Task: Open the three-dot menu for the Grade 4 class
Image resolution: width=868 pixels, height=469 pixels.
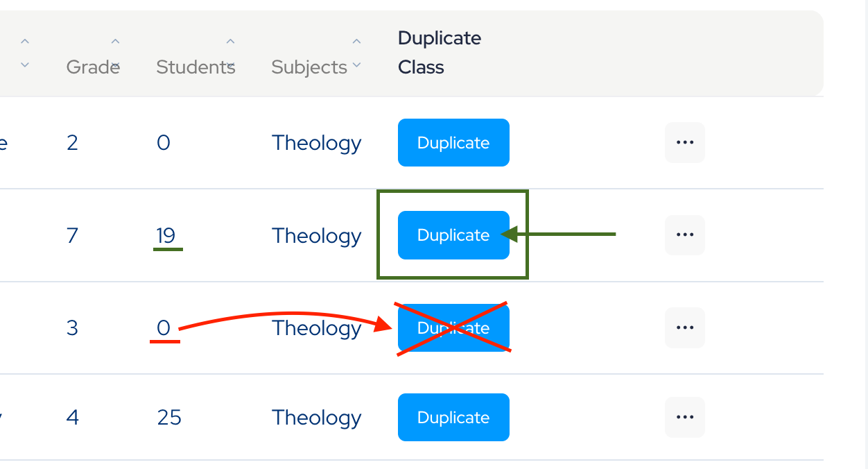Action: [x=684, y=417]
